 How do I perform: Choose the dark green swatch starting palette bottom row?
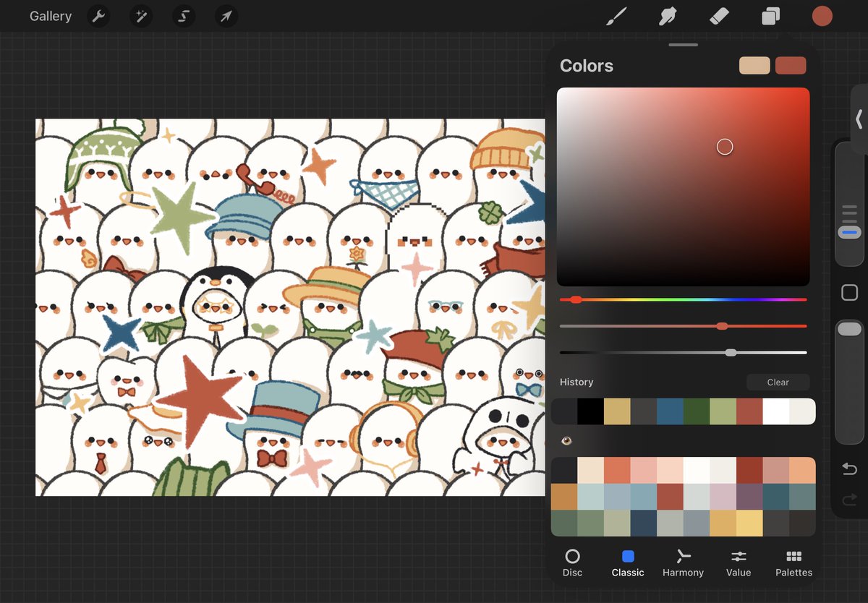[x=564, y=523]
